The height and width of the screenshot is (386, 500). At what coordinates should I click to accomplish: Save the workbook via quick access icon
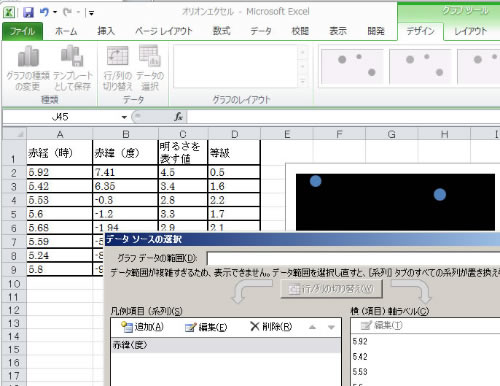[x=28, y=13]
